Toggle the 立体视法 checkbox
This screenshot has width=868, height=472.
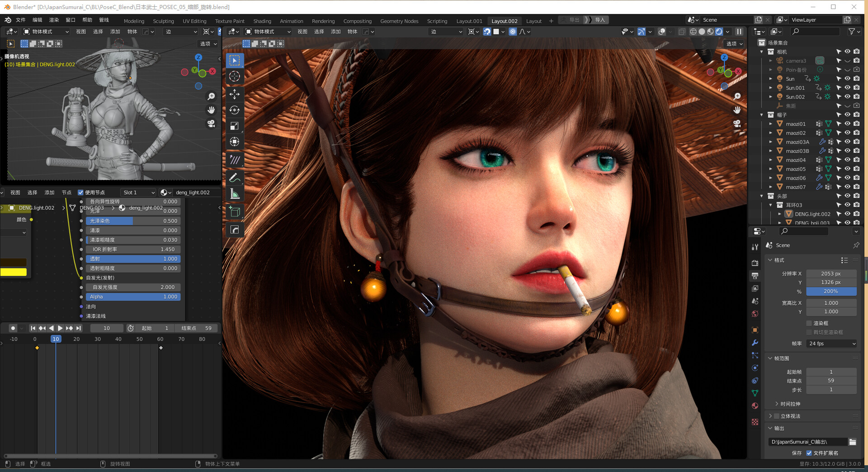(x=777, y=416)
